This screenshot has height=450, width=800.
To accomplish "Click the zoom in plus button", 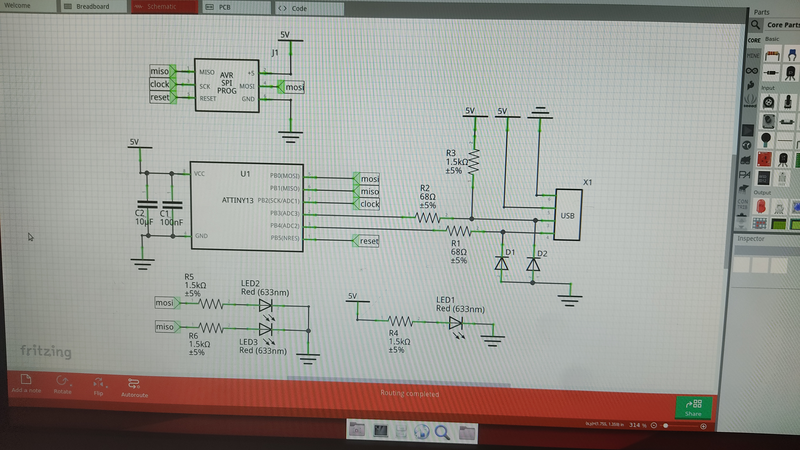I will pos(704,426).
